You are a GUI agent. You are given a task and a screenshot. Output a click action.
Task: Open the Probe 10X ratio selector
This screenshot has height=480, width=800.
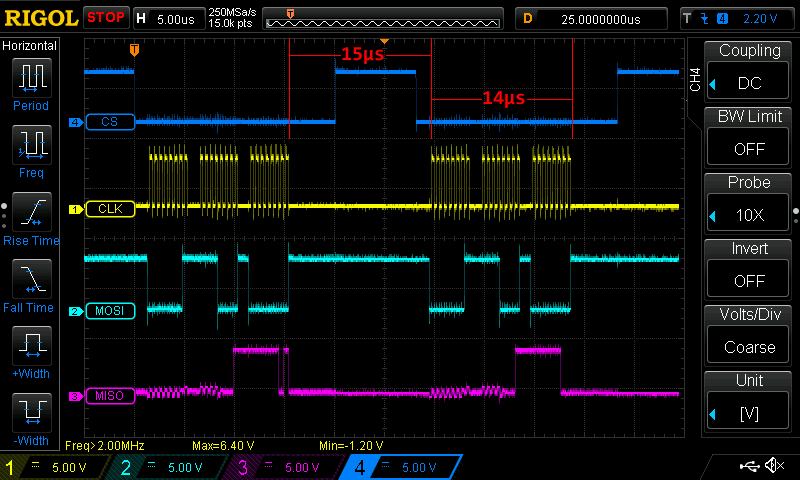748,202
